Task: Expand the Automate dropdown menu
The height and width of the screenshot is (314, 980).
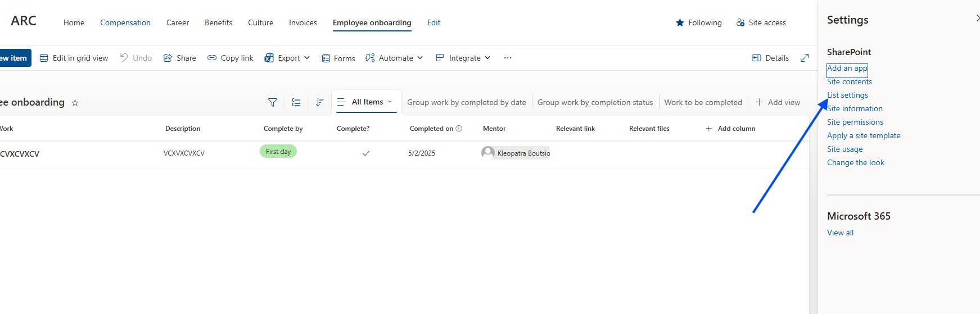Action: tap(394, 58)
